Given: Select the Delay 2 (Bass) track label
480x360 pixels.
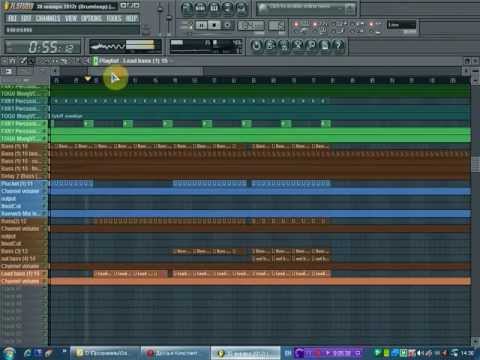Looking at the screenshot, I should [23, 176].
